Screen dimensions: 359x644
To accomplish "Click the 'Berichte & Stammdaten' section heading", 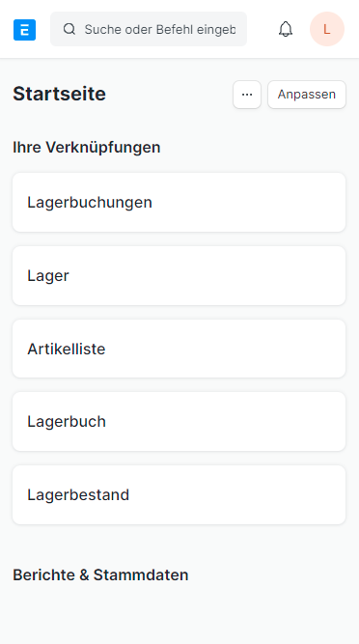I will 100,574.
